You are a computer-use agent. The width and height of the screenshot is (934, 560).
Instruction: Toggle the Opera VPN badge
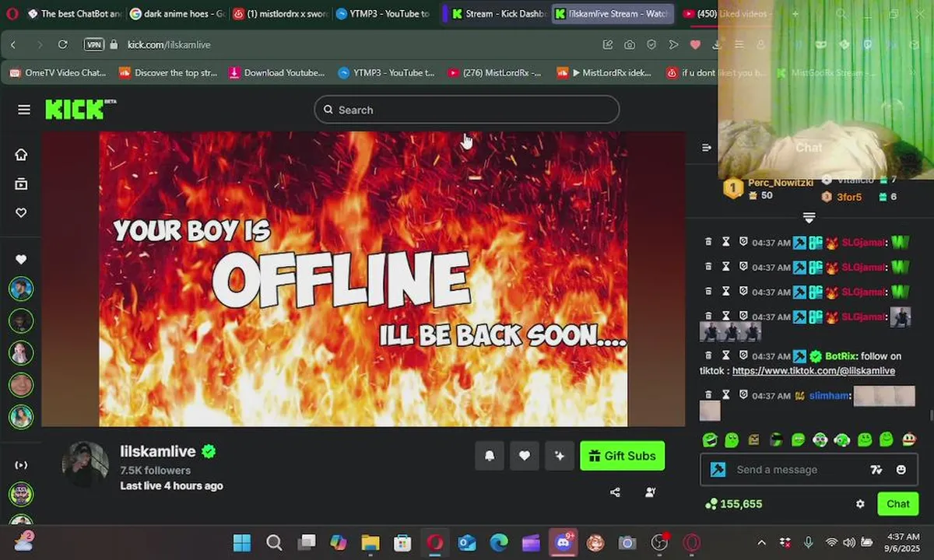[x=94, y=44]
